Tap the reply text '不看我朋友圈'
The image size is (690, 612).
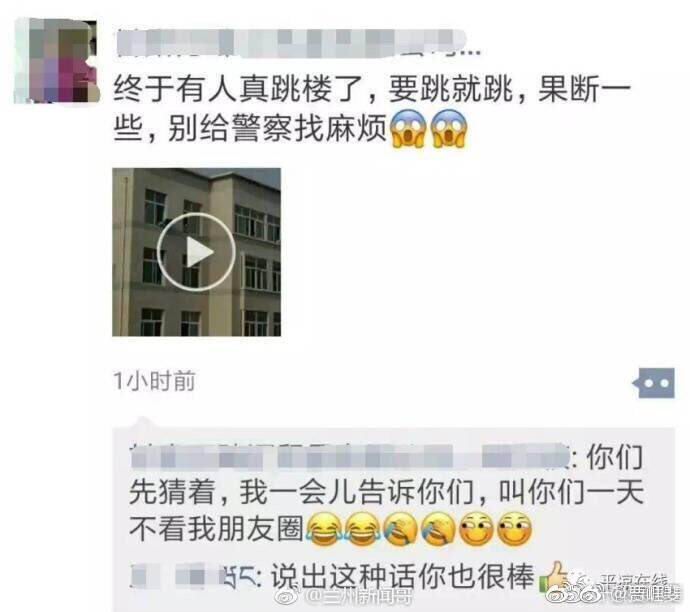[x=216, y=529]
